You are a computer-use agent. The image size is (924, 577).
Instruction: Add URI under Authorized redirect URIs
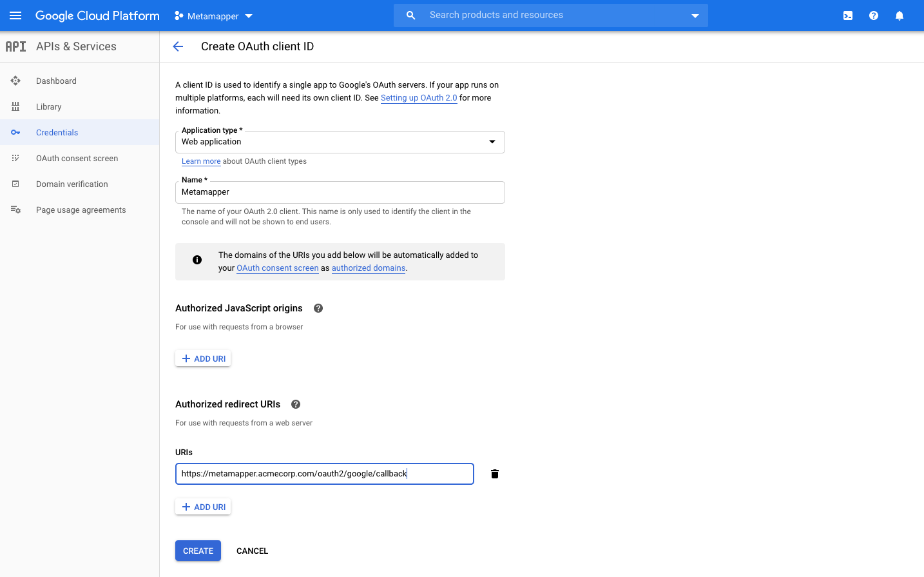[203, 507]
